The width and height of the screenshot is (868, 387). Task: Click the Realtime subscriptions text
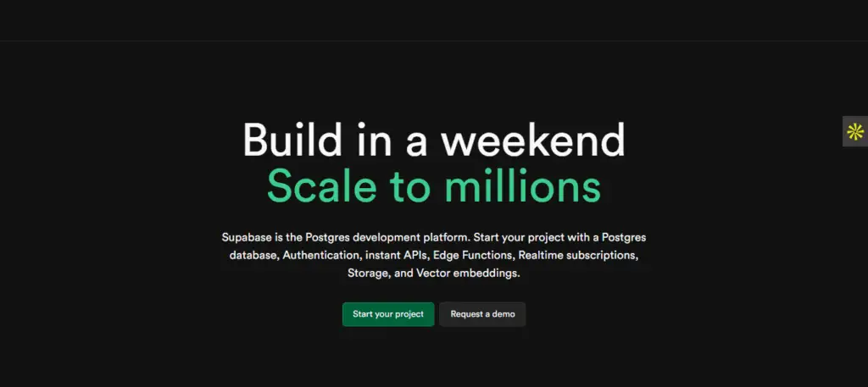pos(577,255)
